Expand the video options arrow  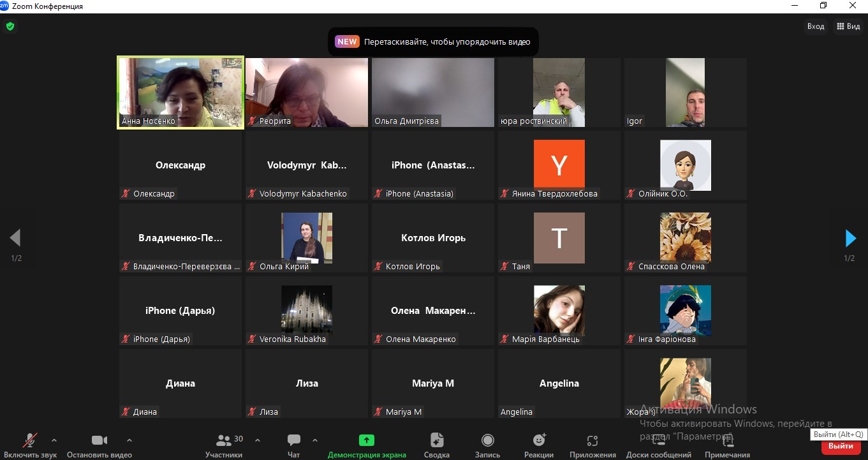pyautogui.click(x=129, y=440)
